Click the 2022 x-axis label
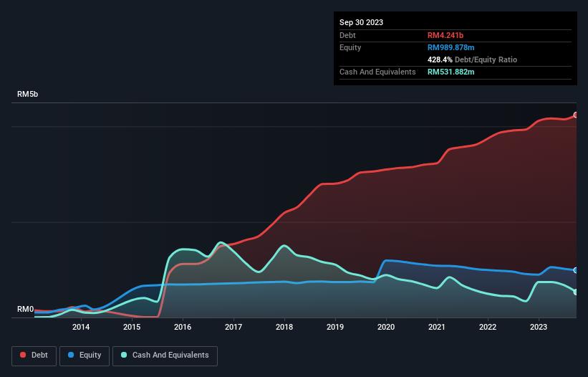This screenshot has height=377, width=588. pyautogui.click(x=488, y=327)
